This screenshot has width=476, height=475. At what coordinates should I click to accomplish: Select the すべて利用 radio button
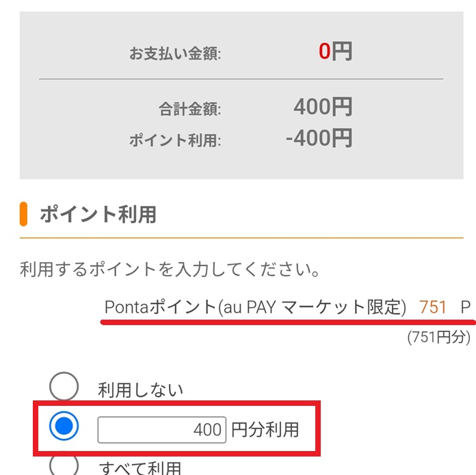click(64, 465)
